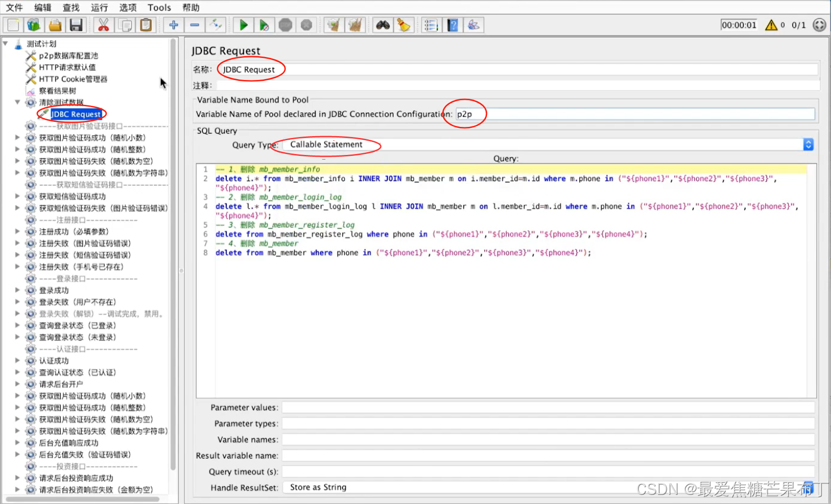Click the Copy icon in toolbar
Image resolution: width=831 pixels, height=504 pixels.
coord(125,25)
